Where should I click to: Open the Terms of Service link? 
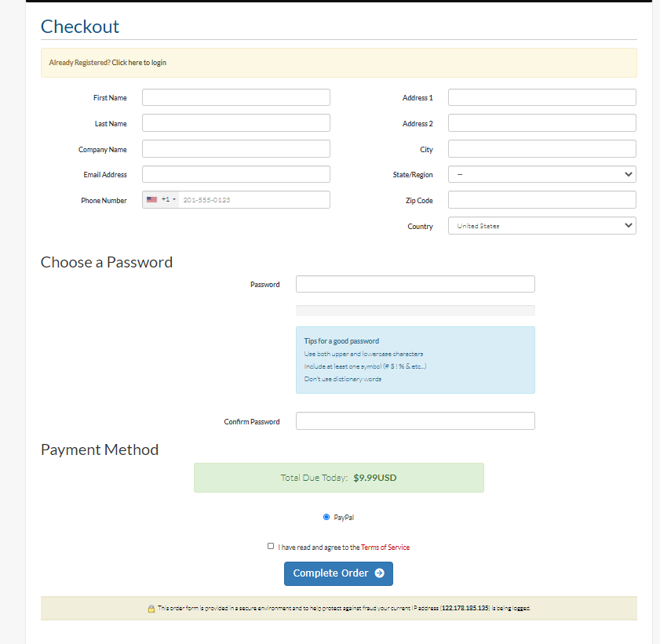(385, 546)
